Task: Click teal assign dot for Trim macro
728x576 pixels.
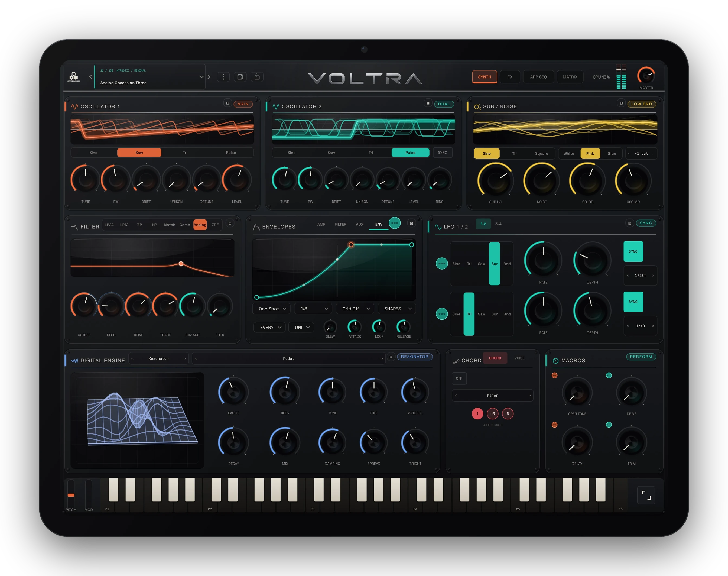Action: pyautogui.click(x=609, y=425)
